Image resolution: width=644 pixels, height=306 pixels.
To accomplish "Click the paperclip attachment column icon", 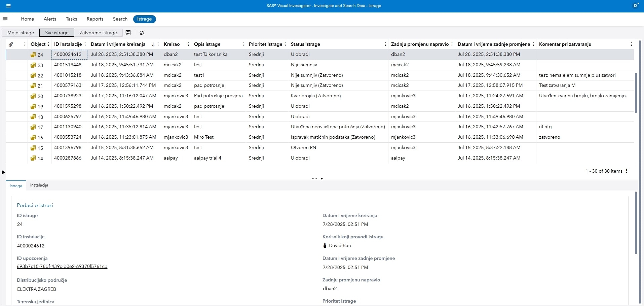I will 11,44.
